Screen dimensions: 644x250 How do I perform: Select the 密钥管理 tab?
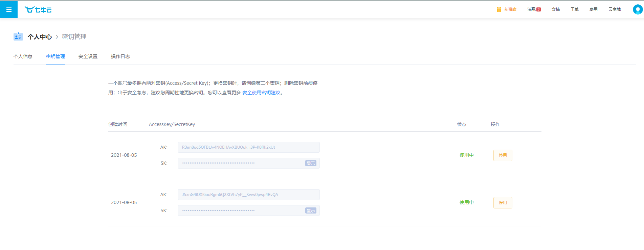coord(55,56)
